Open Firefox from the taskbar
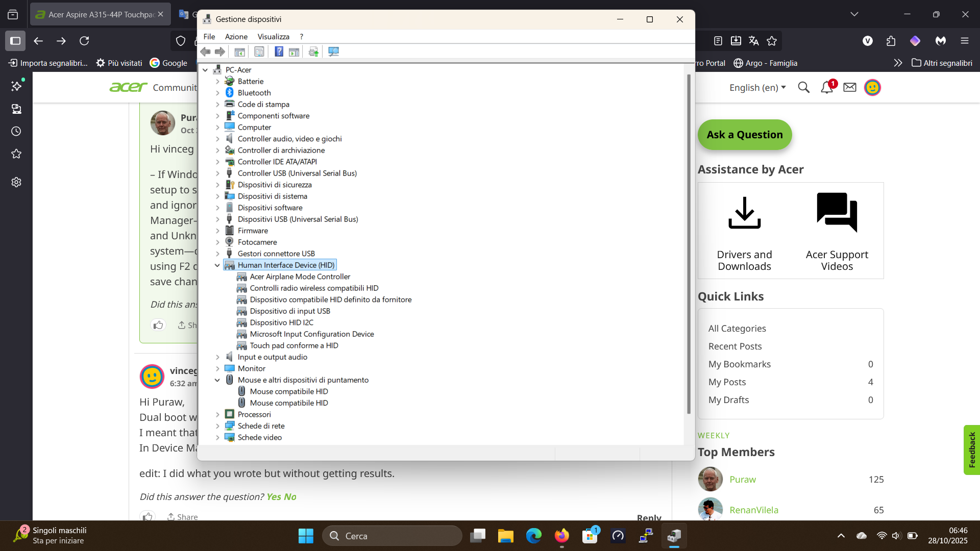 pyautogui.click(x=561, y=536)
